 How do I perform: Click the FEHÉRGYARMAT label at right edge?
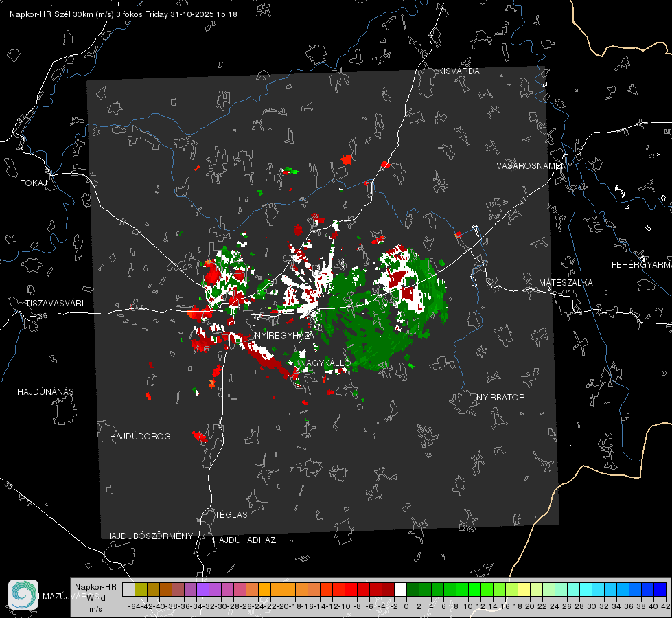(642, 265)
